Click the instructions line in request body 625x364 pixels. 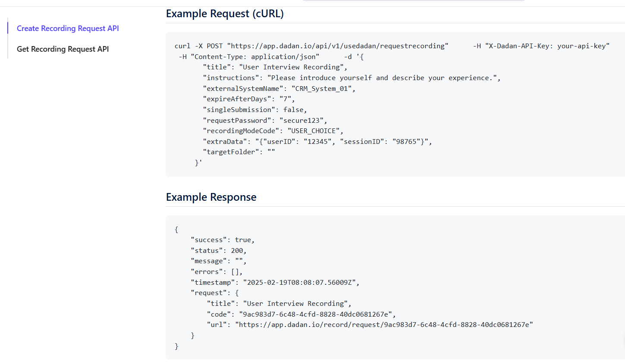point(351,78)
